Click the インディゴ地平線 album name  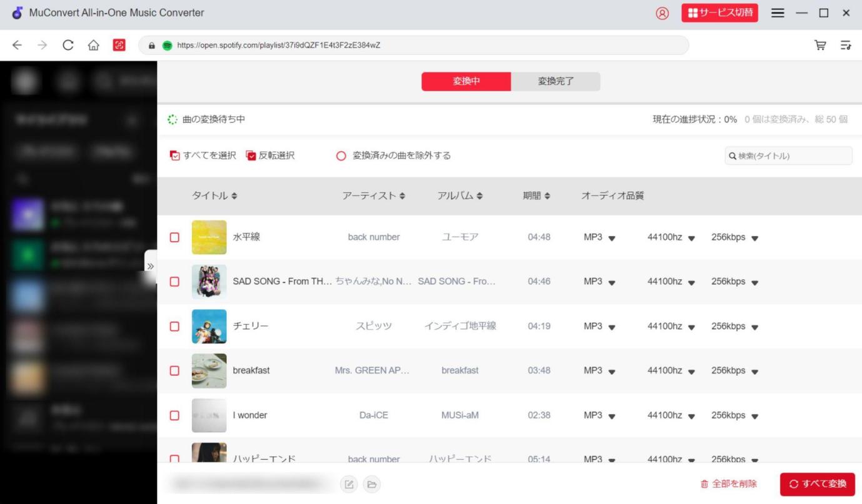460,326
